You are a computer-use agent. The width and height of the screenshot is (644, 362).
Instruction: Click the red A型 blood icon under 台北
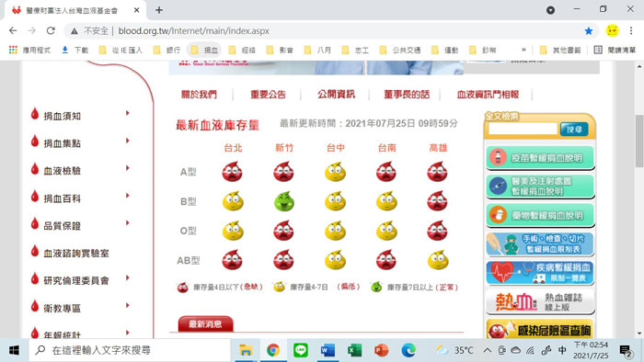233,172
